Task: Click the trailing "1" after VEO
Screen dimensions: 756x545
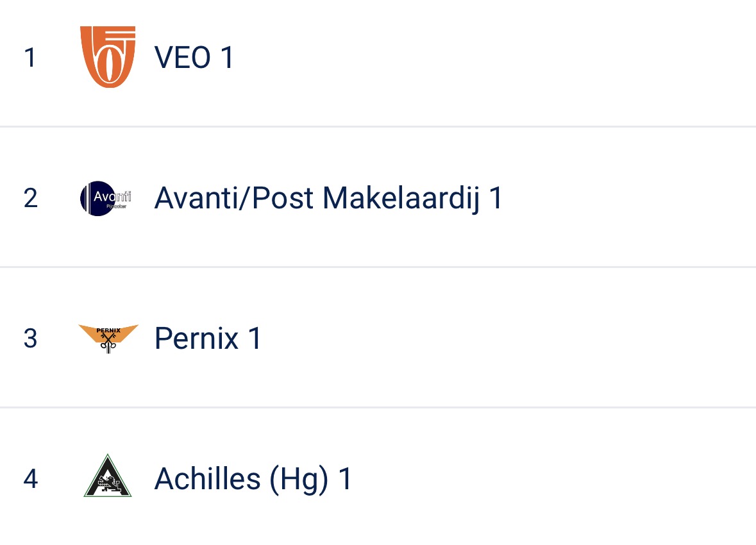Action: click(227, 58)
